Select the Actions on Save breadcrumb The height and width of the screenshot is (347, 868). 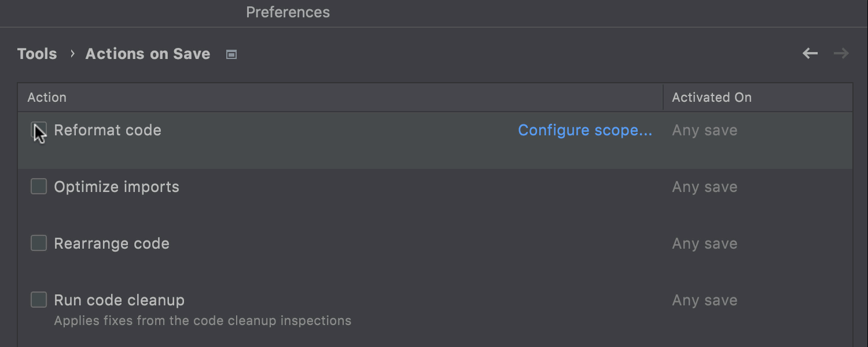pyautogui.click(x=148, y=54)
